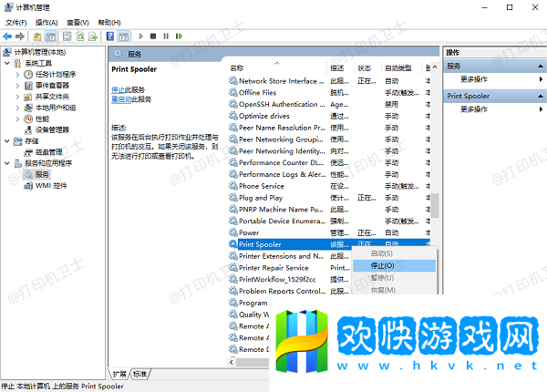Click the scroll-up arrow of services list
Viewport: 547px width, 392px height.
click(x=435, y=67)
